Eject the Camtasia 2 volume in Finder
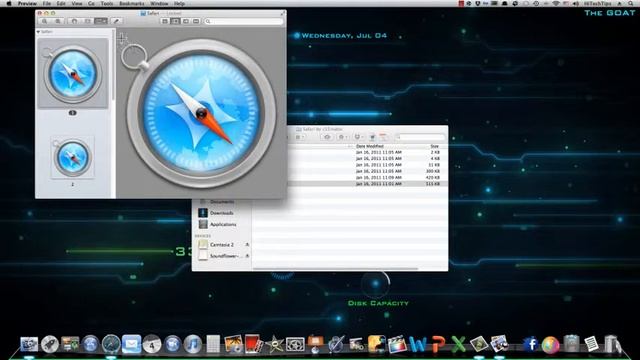640x360 pixels. (247, 244)
